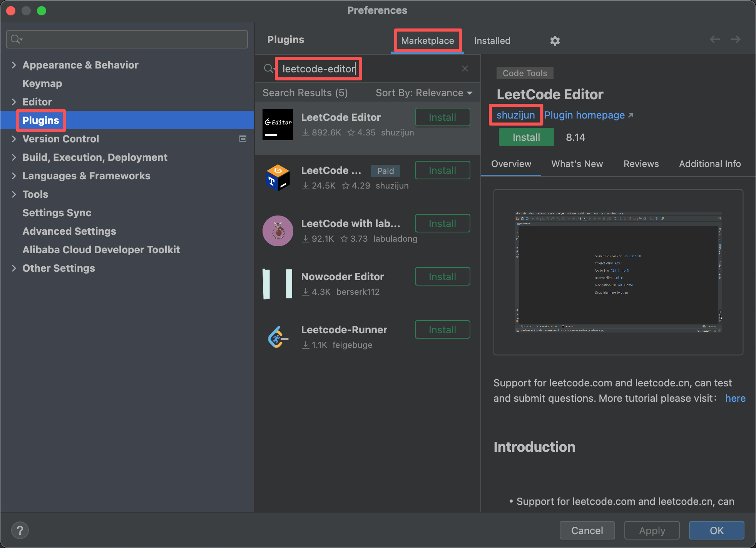
Task: Click the 'Search Results (5)' label
Action: click(x=305, y=93)
